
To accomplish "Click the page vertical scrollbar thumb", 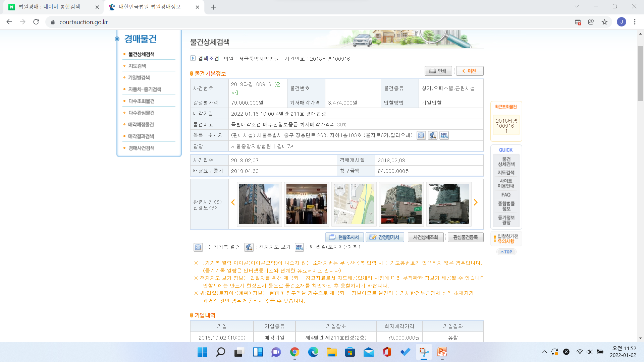I will coord(640,73).
